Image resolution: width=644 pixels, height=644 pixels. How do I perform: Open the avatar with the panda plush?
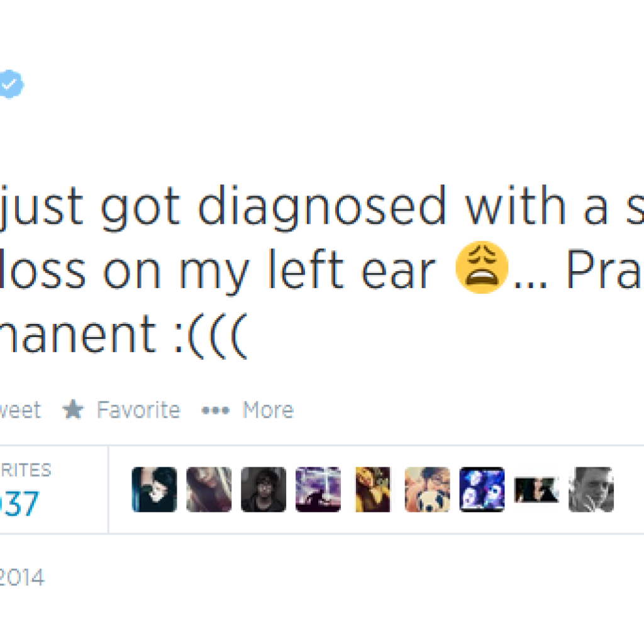[427, 489]
